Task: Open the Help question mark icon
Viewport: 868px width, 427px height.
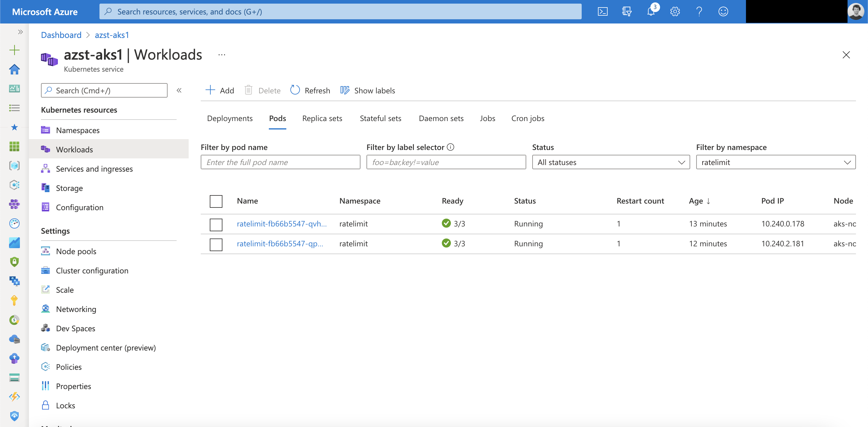Action: 699,12
